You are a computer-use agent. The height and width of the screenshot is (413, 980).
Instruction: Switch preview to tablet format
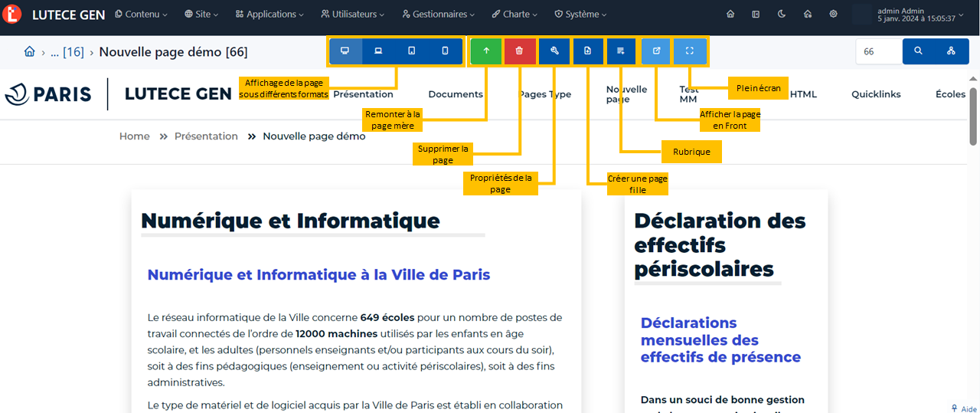point(412,51)
